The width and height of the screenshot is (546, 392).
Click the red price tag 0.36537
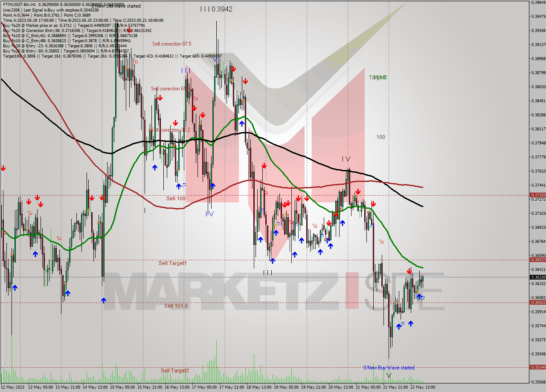click(x=537, y=259)
